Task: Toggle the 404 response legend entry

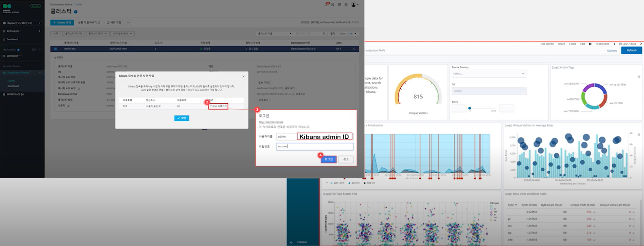Action: click(354, 183)
